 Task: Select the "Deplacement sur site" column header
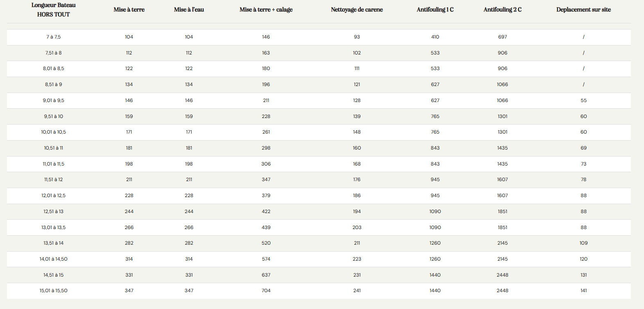[583, 9]
